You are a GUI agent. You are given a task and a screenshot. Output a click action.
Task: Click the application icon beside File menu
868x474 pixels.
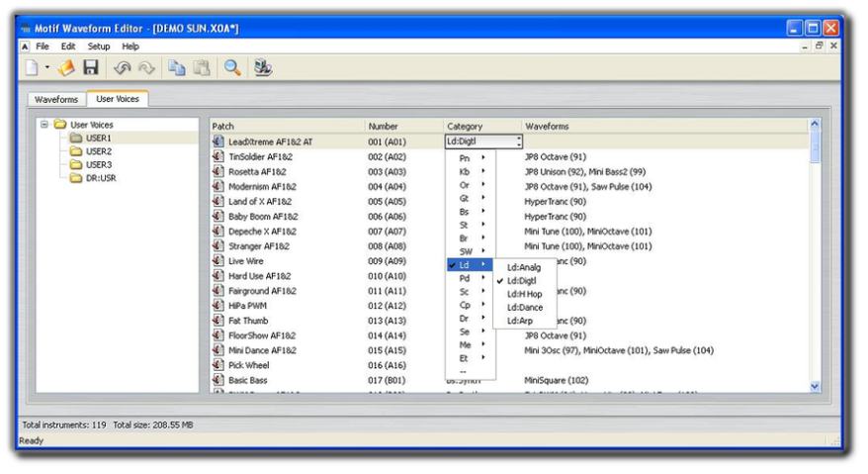pos(25,47)
